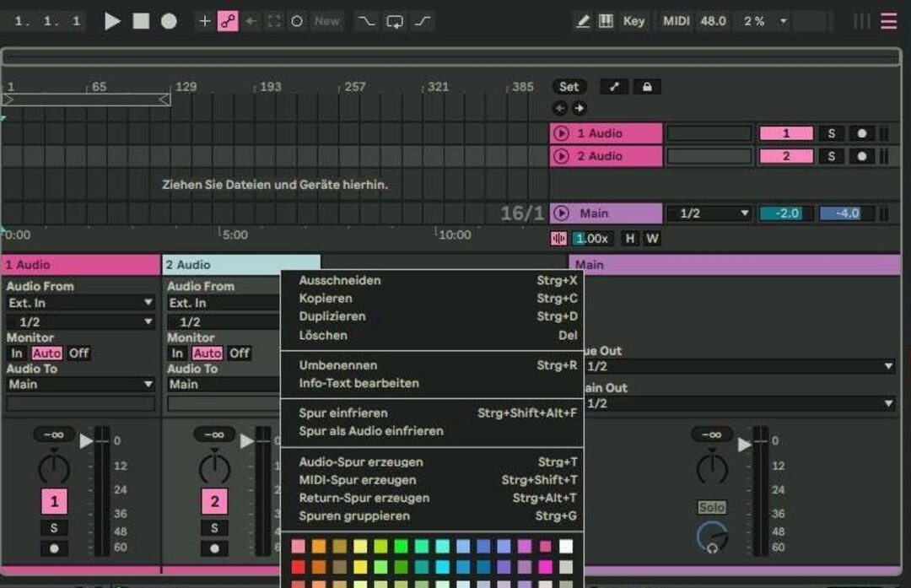Activate the Loop switch in the toolbar
Image resolution: width=911 pixels, height=588 pixels.
(x=394, y=21)
